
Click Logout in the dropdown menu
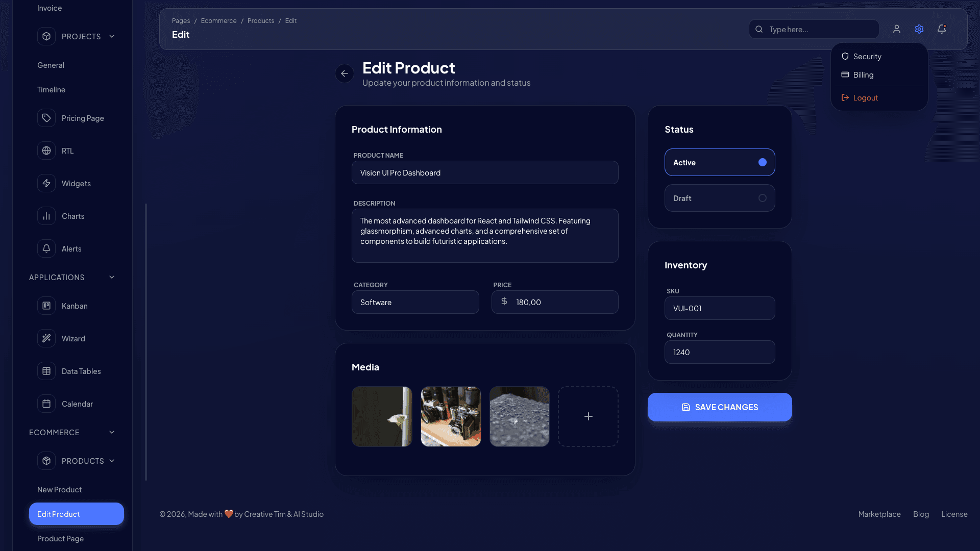pos(865,97)
